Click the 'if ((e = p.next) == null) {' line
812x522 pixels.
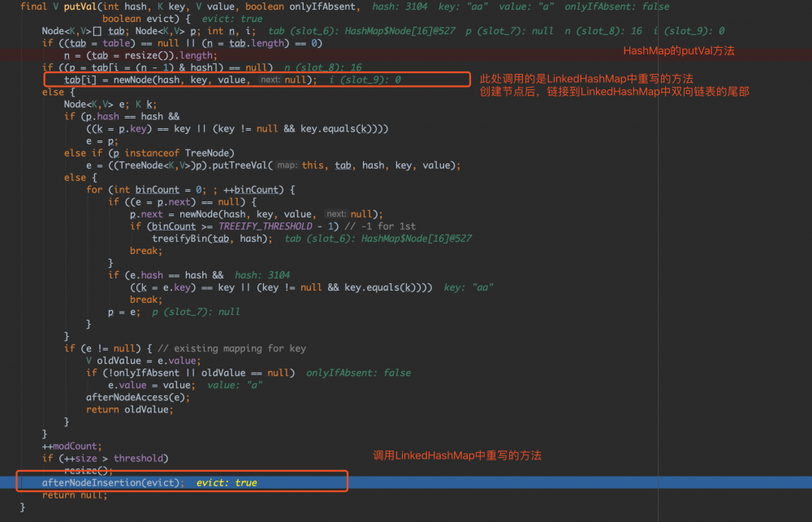point(182,202)
